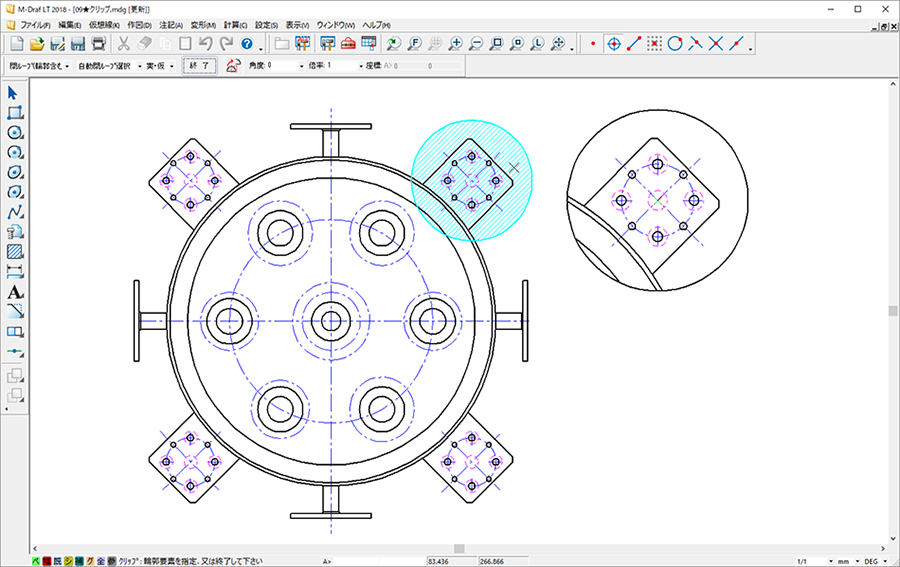Select the text tool (A) in sidebar

click(15, 291)
